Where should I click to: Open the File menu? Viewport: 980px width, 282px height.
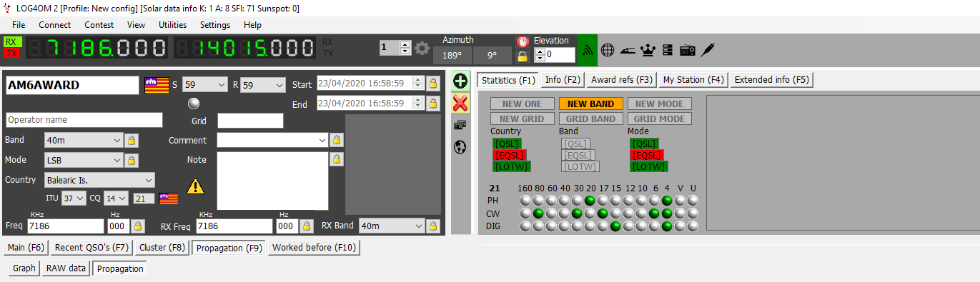click(x=19, y=24)
